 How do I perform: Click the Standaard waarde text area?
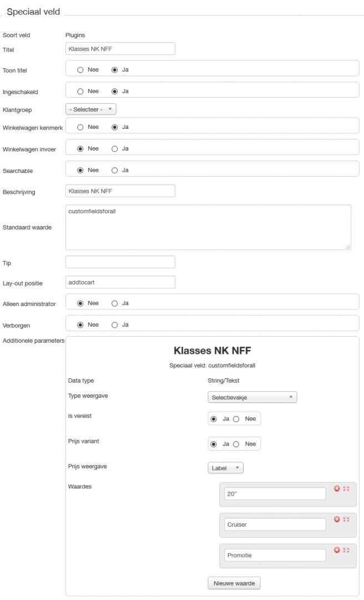pyautogui.click(x=208, y=227)
